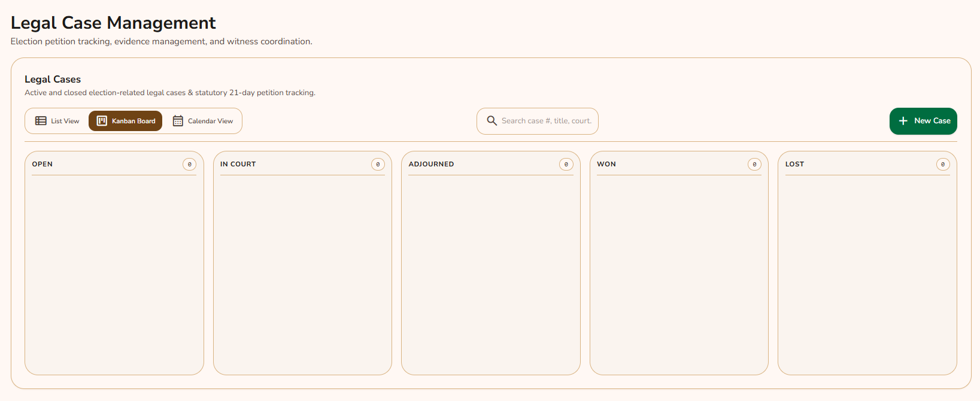Viewport: 980px width, 401px height.
Task: Click the Legal Case Management title
Action: pyautogui.click(x=113, y=23)
